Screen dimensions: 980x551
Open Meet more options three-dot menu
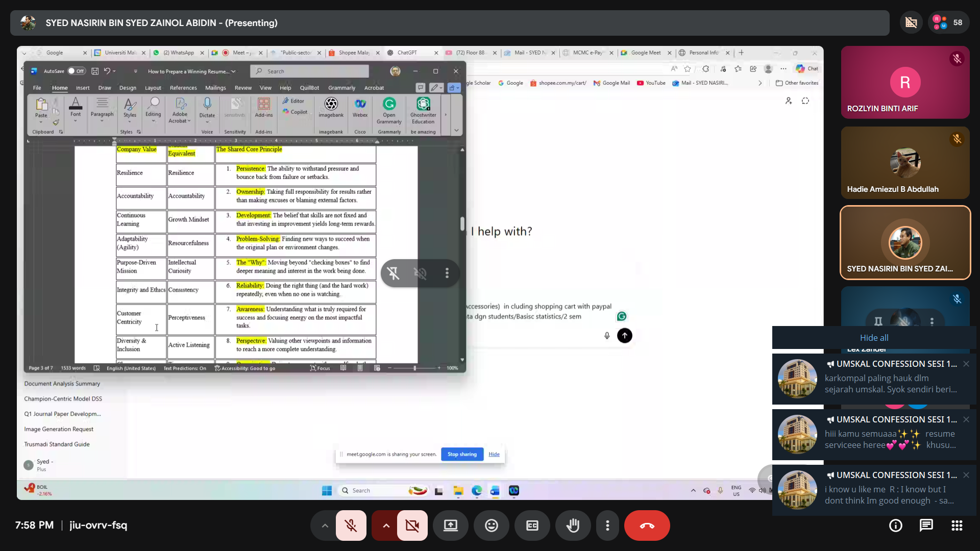point(607,525)
